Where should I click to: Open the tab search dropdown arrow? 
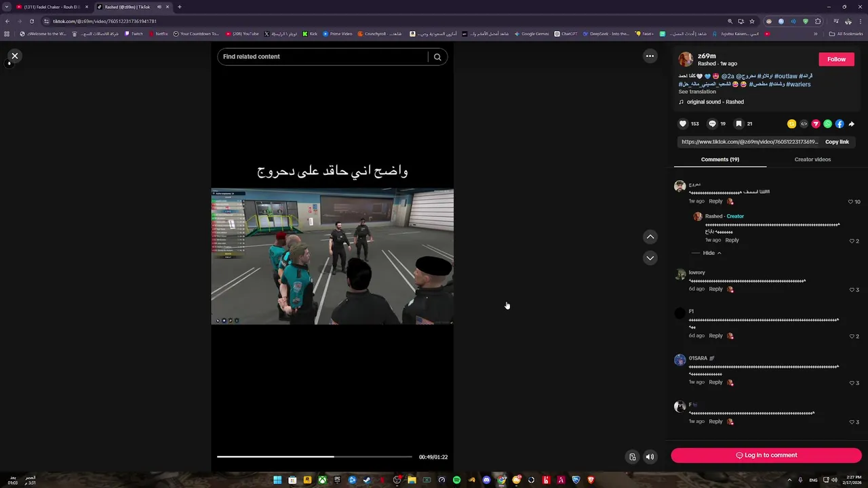point(7,7)
